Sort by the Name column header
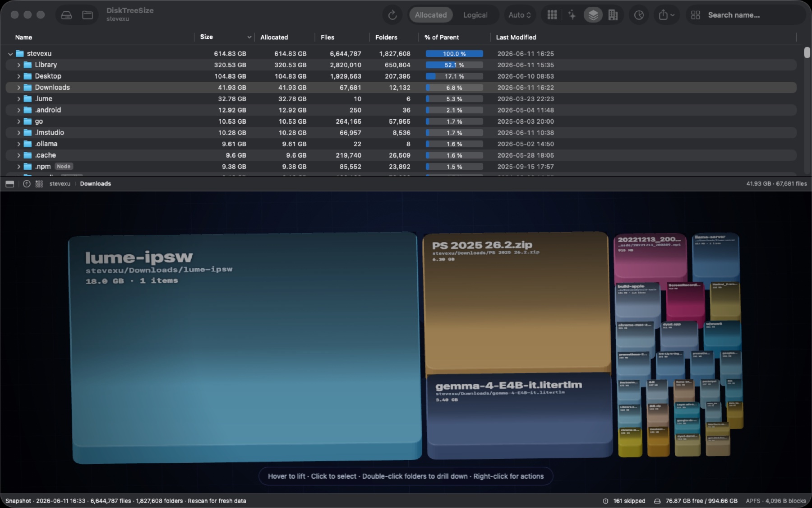The image size is (812, 508). click(x=23, y=37)
